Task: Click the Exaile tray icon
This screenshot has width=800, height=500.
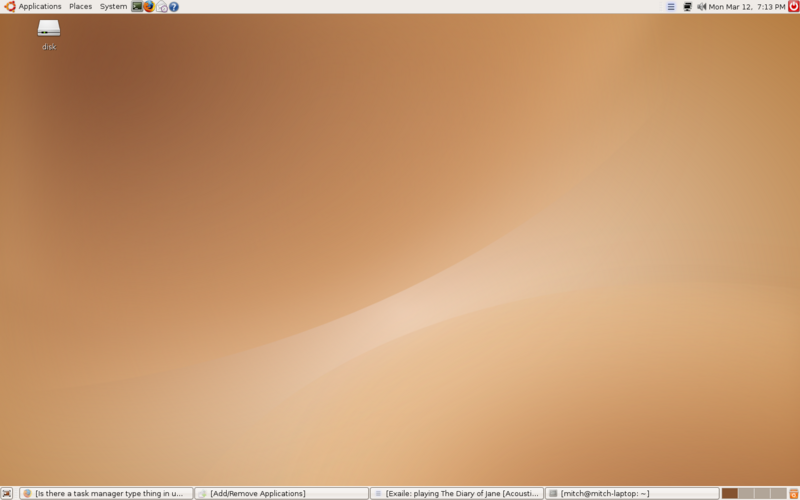Action: (x=671, y=7)
